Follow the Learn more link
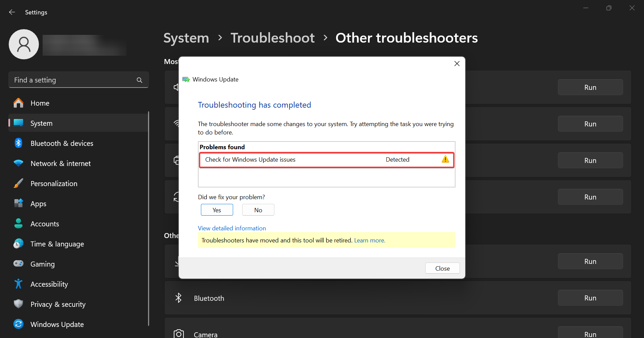Screen dimensions: 644x338 point(369,240)
